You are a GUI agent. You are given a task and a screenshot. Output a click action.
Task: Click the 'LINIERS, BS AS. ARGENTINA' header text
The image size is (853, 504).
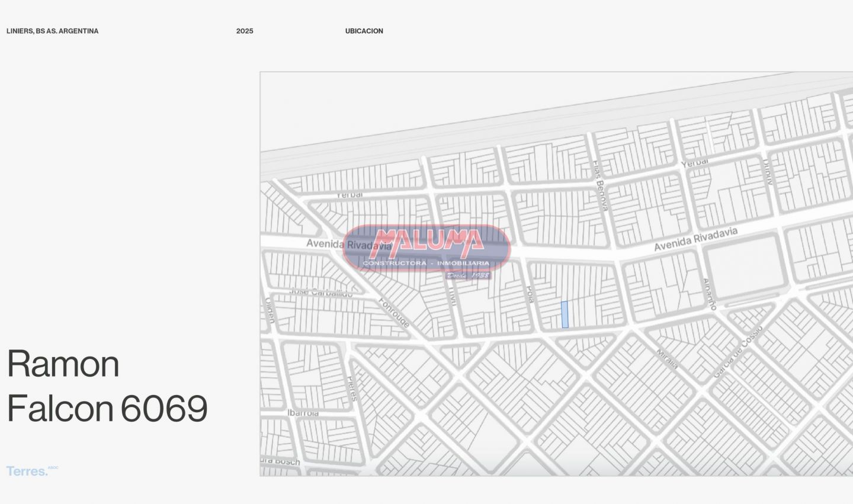[x=52, y=31]
